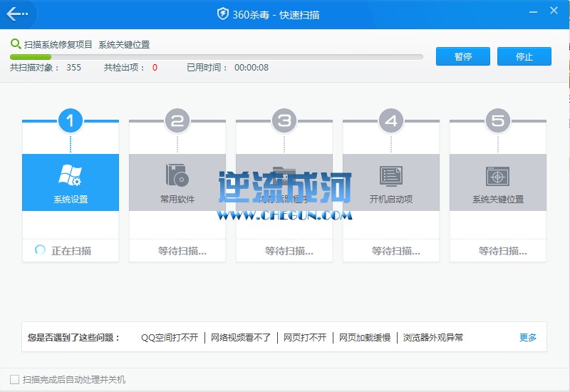The image size is (570, 392).
Task: Click 扫描系统修复项目 status text
Action: pos(58,45)
